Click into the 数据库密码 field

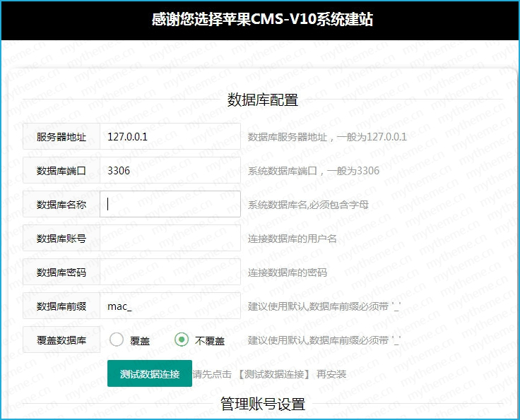click(x=170, y=272)
